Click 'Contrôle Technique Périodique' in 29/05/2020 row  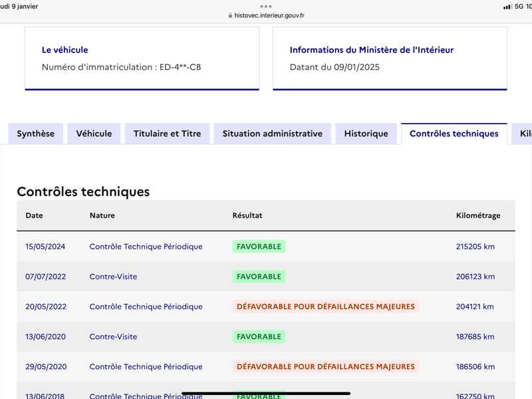(146, 367)
